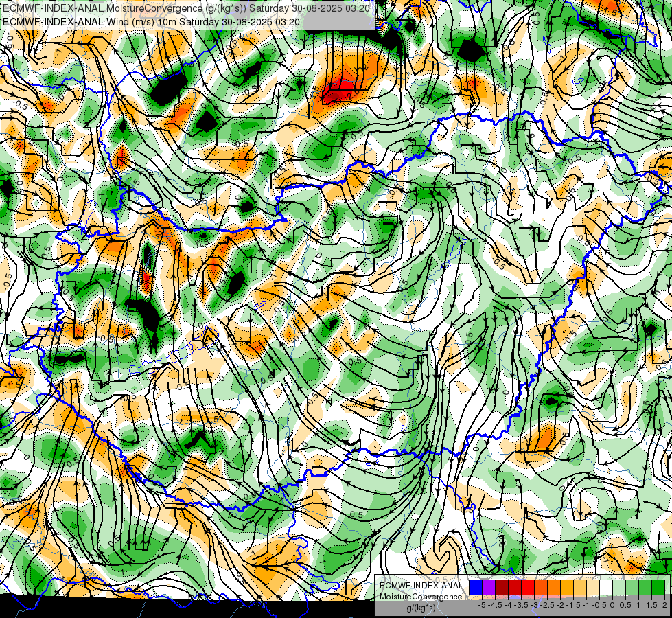This screenshot has width=672, height=618.
Task: Pick the amber swatch between -2 and -1.5
Action: click(567, 588)
